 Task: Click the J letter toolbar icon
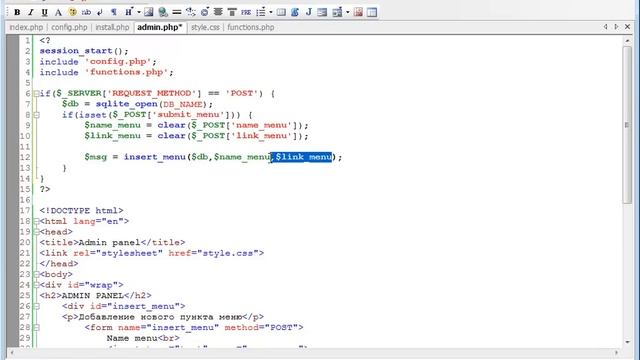[309, 12]
